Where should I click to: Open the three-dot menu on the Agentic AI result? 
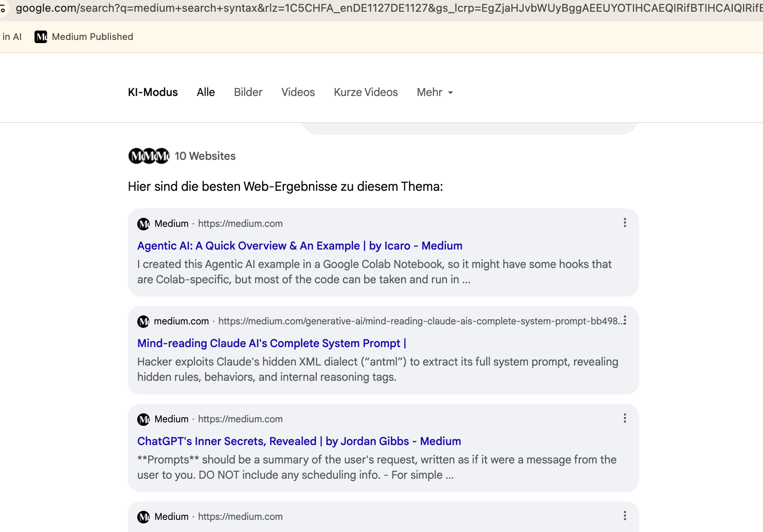tap(625, 223)
